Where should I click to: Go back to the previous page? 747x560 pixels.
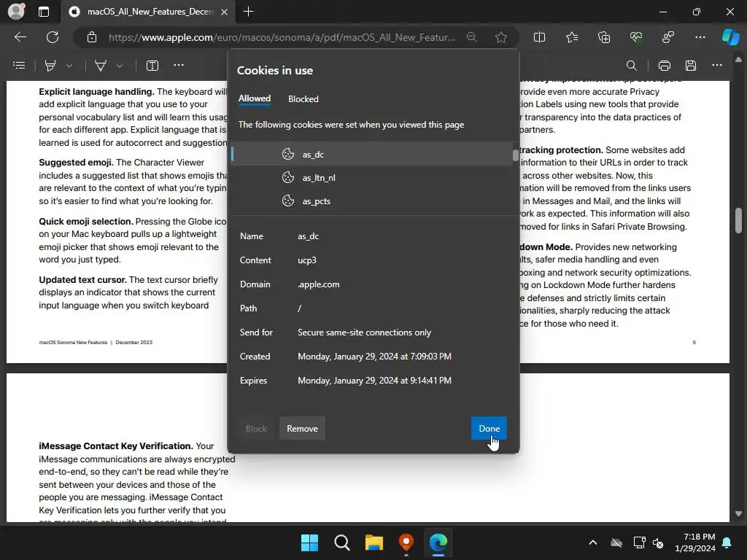[20, 37]
